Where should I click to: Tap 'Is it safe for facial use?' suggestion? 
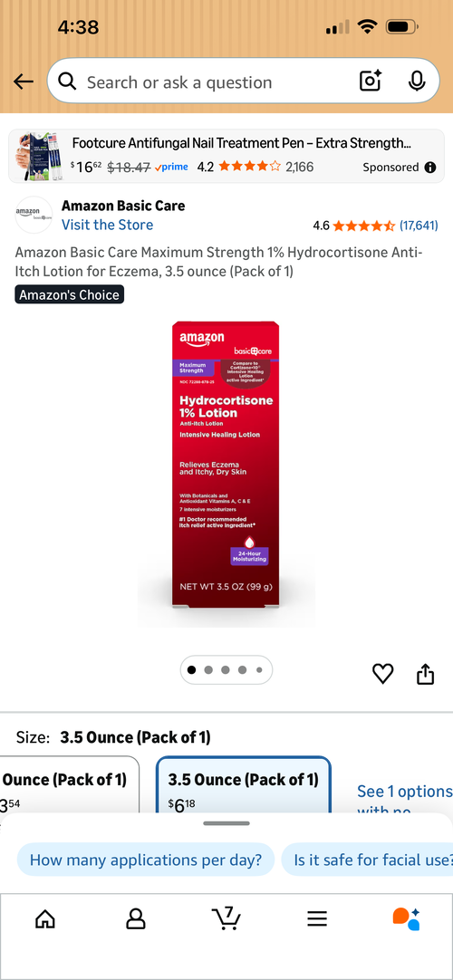(x=368, y=860)
